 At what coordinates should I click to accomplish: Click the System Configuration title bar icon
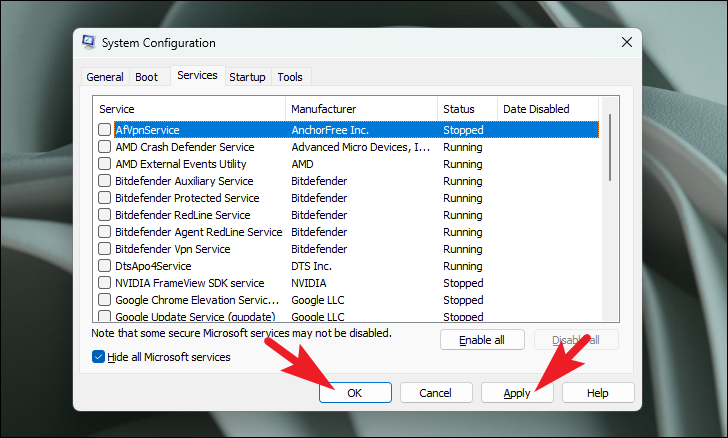(88, 42)
